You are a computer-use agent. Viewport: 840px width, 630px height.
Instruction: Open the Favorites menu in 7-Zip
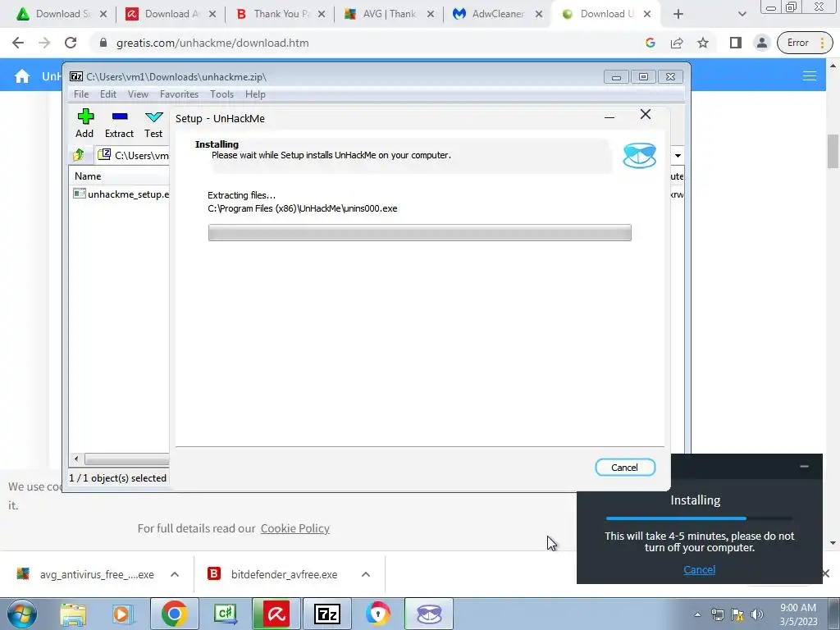179,94
